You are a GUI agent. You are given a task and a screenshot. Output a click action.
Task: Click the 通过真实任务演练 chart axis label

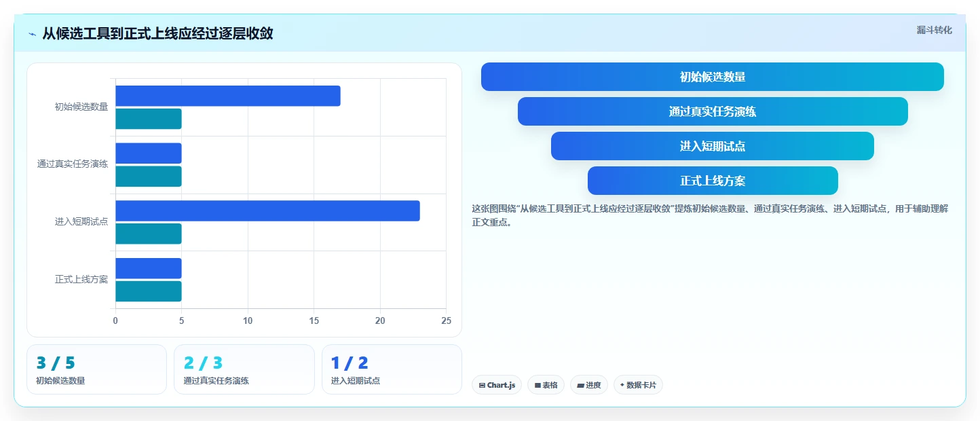[73, 164]
